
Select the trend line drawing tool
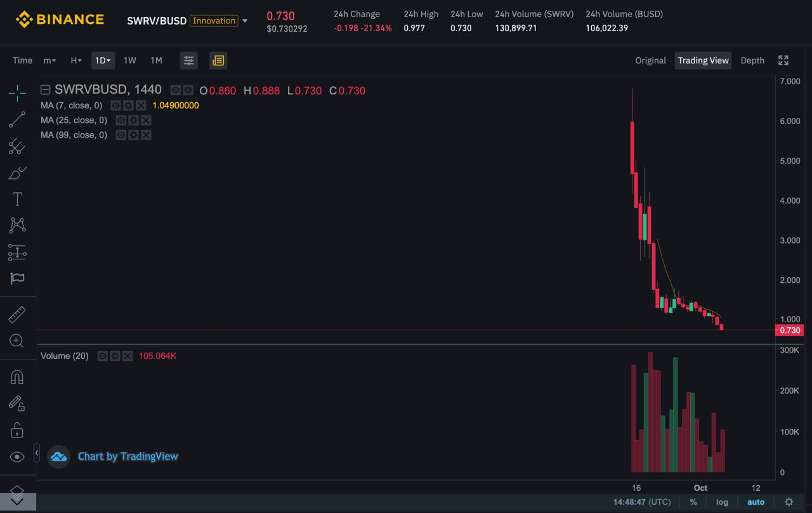(17, 119)
